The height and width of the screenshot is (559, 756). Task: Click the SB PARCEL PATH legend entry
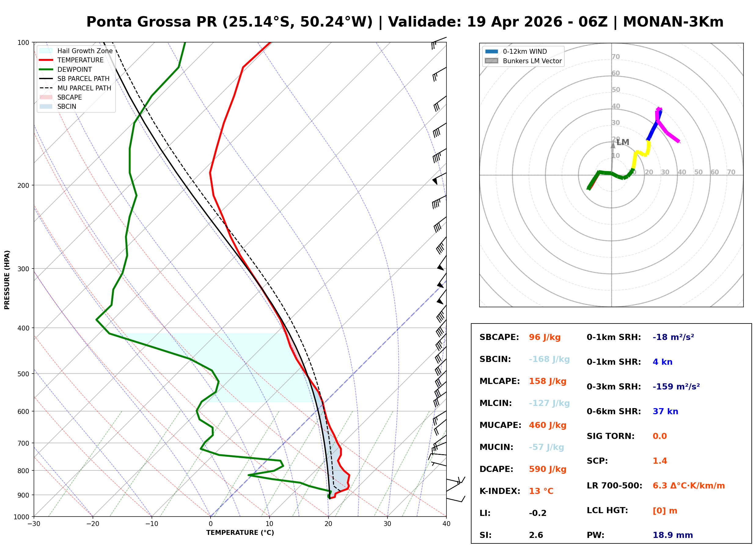pyautogui.click(x=46, y=79)
